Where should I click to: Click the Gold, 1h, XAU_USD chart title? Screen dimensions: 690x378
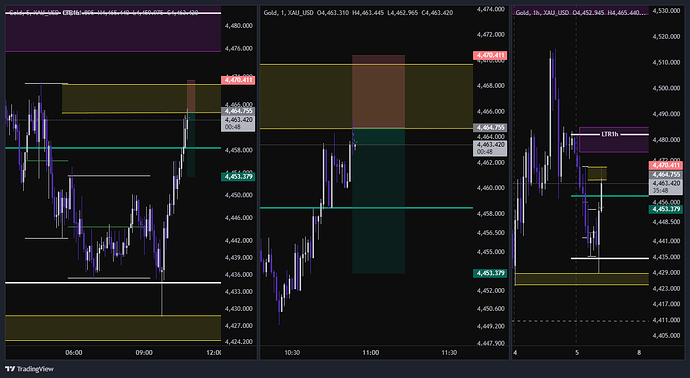point(542,13)
